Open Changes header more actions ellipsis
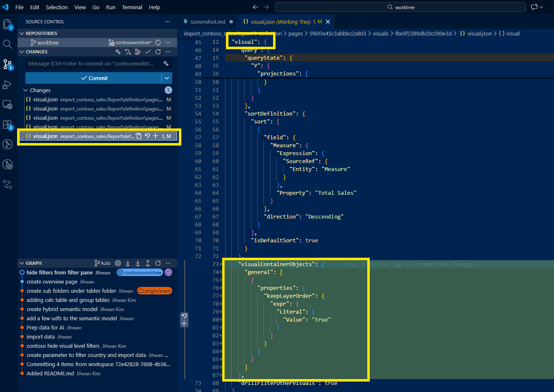The image size is (554, 392). coord(168,52)
